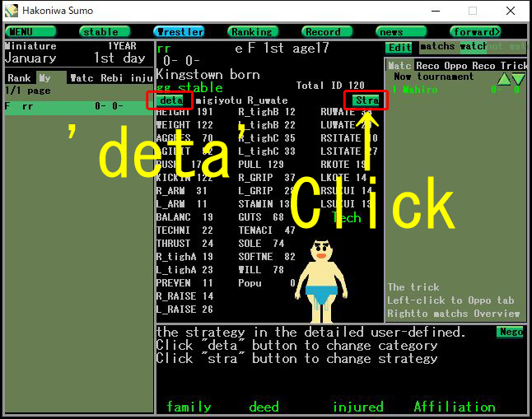Switch to the inju tab in wrestler list
This screenshot has height=419, width=532.
tap(142, 78)
